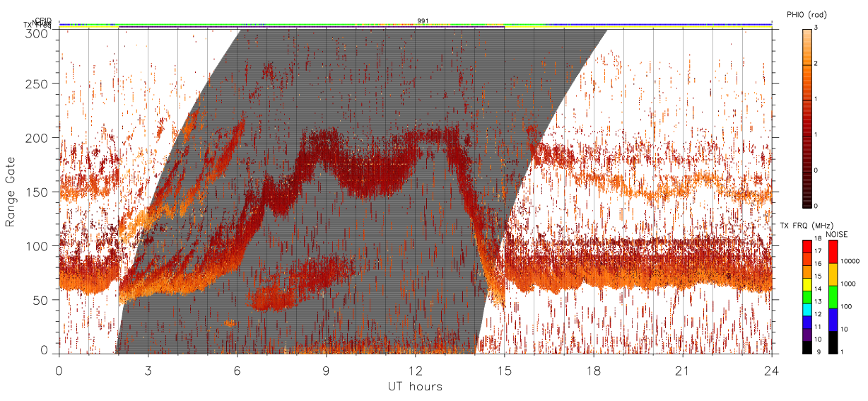868x401 pixels.
Task: Click the x-axis tick label 6
Action: click(237, 370)
